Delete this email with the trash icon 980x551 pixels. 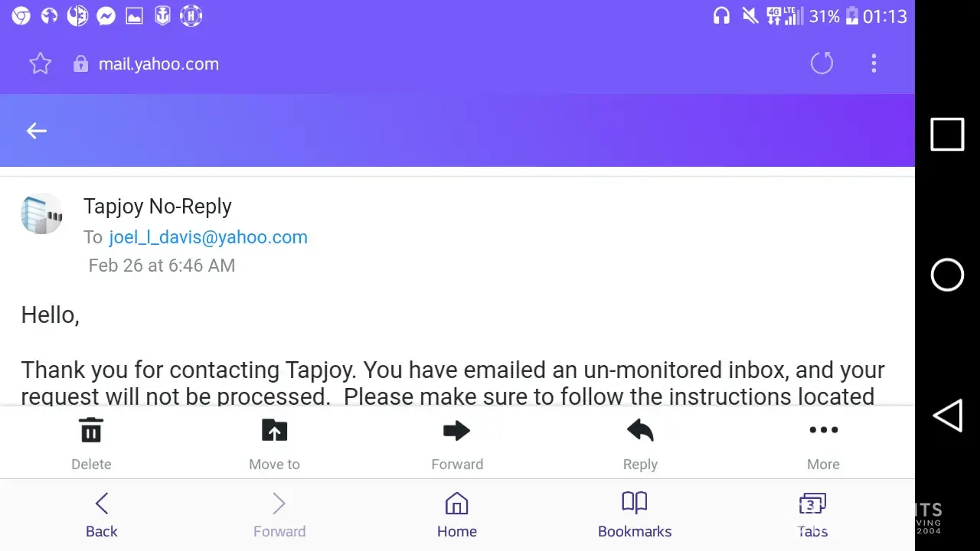pos(91,442)
